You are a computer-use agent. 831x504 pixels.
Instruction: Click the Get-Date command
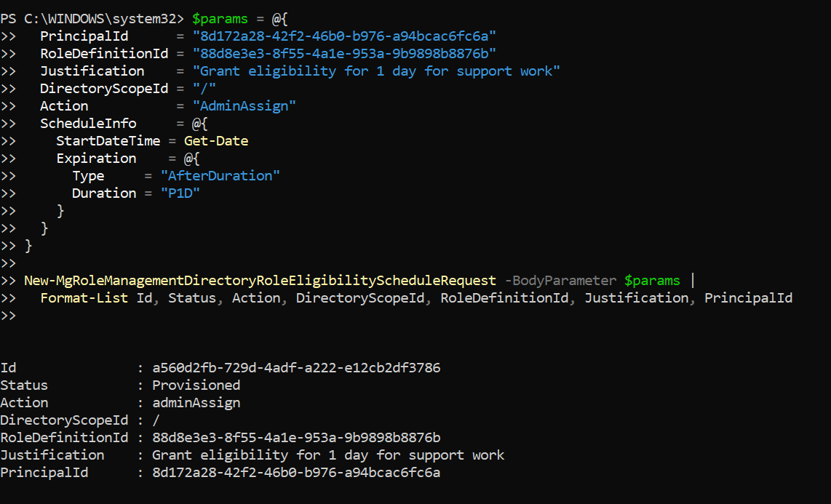[215, 141]
